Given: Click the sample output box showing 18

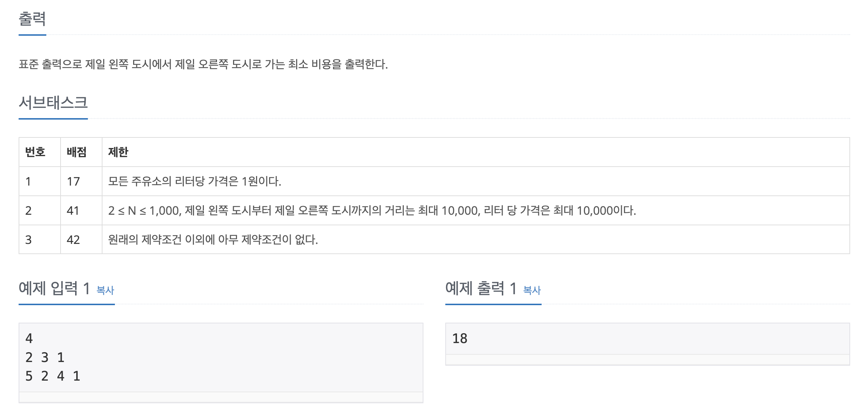Looking at the screenshot, I should [647, 339].
